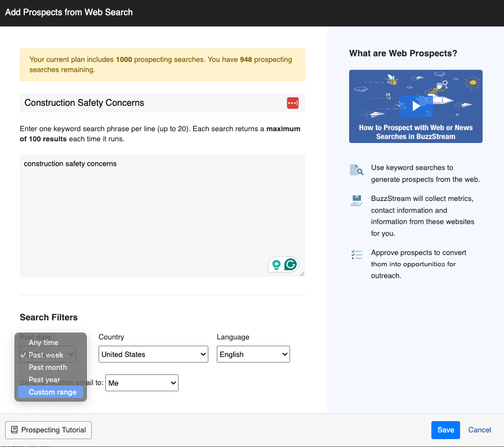Click into the keyword search phrases textarea
Screen dimensions: 504x447
[x=162, y=216]
